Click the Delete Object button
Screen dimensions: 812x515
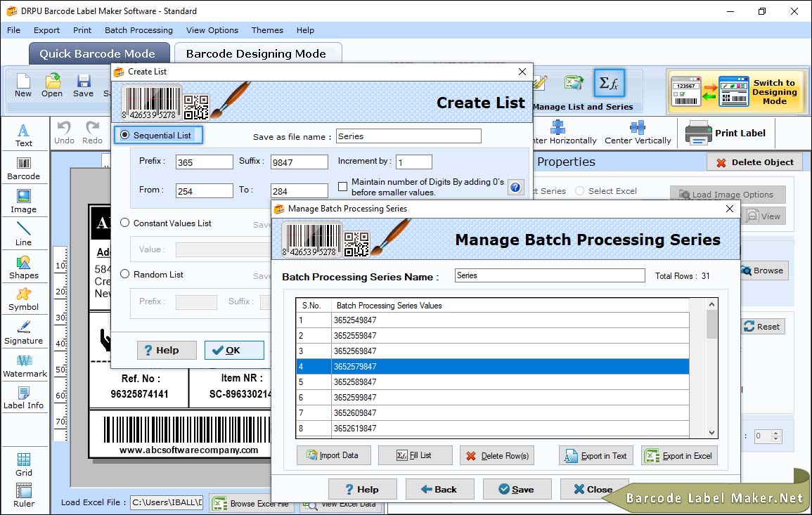(754, 162)
